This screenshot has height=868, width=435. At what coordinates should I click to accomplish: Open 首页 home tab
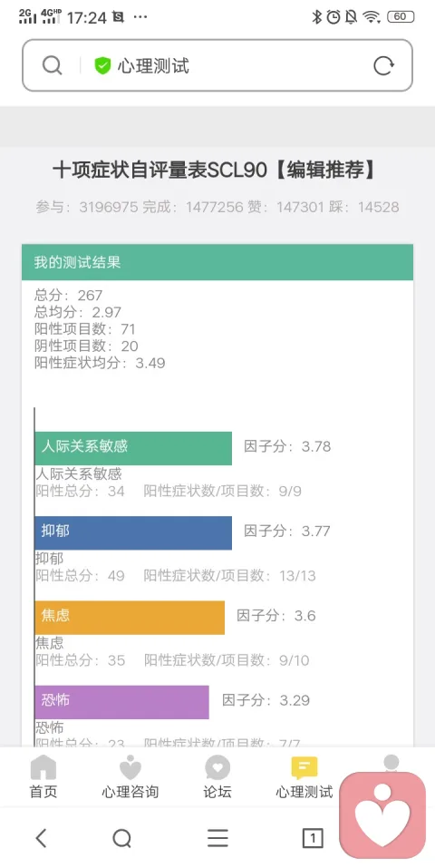tap(43, 778)
